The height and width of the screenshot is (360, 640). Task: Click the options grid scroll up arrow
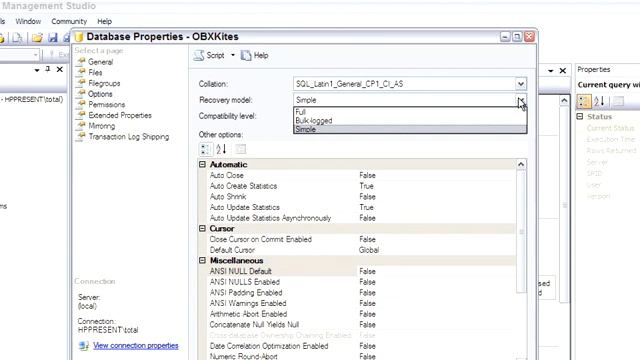521,164
